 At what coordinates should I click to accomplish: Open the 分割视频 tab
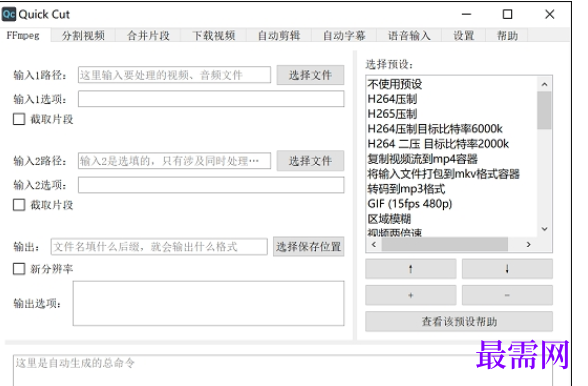coord(83,36)
